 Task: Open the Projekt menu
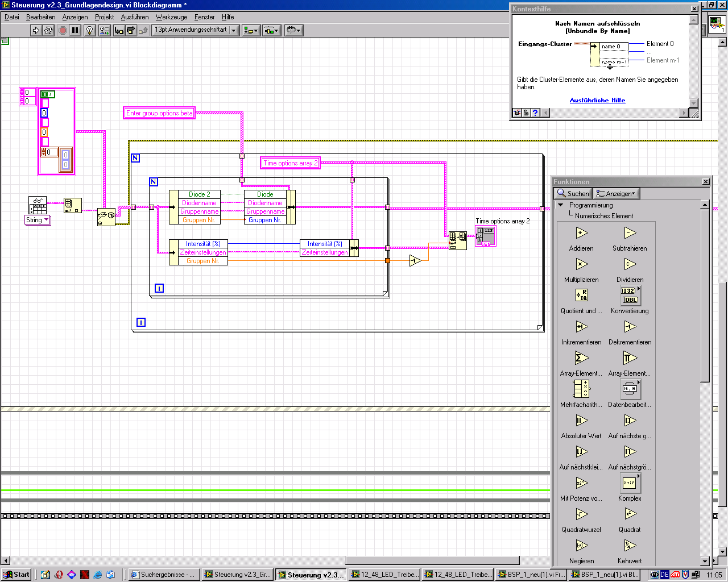coord(104,17)
